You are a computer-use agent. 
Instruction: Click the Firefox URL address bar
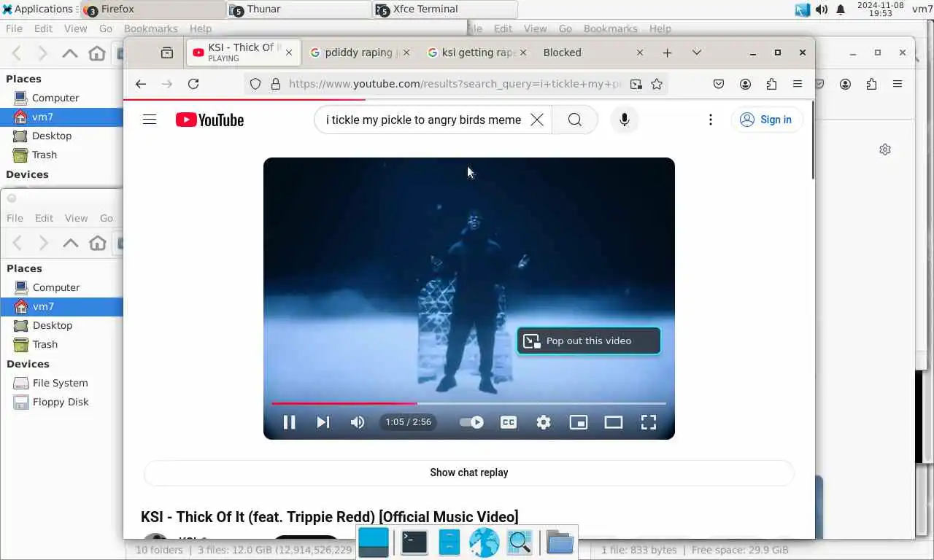pyautogui.click(x=455, y=84)
